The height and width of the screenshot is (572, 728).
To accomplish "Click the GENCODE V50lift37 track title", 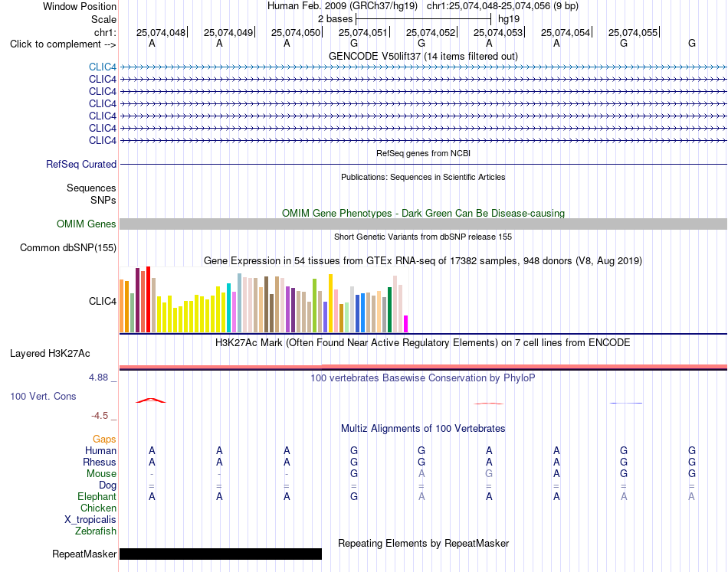I will pos(424,56).
